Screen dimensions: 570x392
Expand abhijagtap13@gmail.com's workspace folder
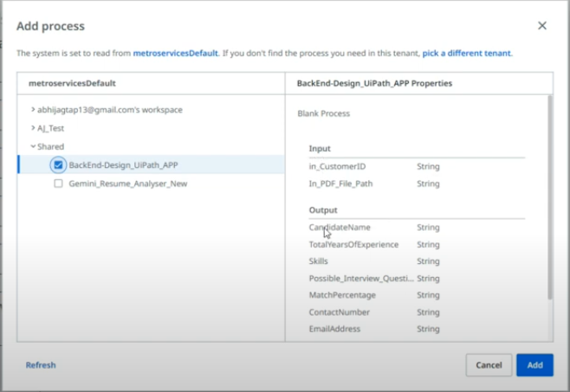pos(33,110)
